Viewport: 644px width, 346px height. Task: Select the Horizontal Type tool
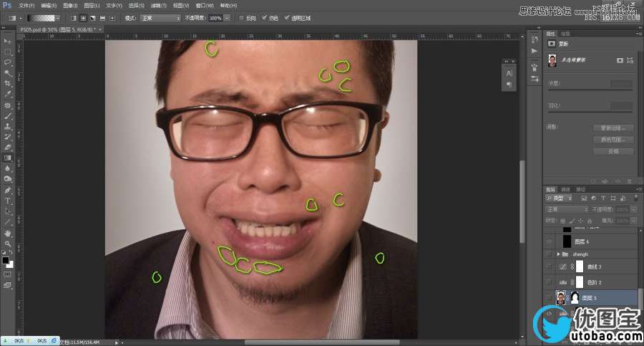pos(7,201)
